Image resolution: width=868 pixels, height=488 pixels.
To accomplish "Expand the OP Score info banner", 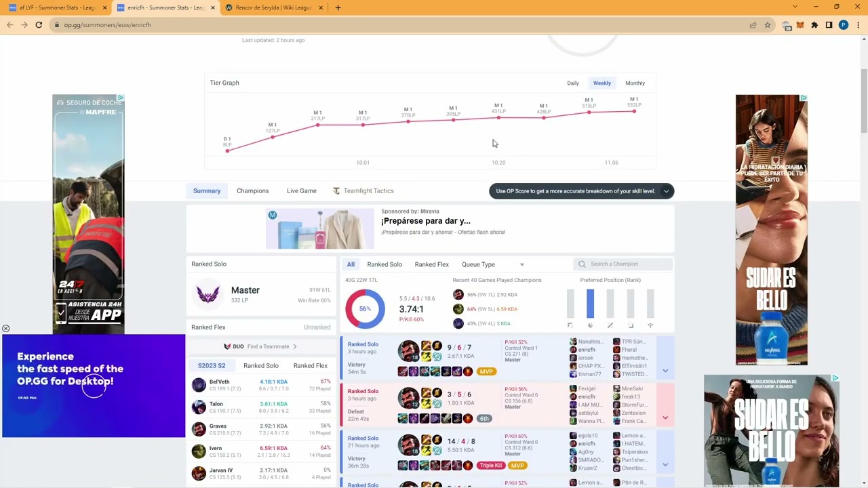I will (666, 191).
